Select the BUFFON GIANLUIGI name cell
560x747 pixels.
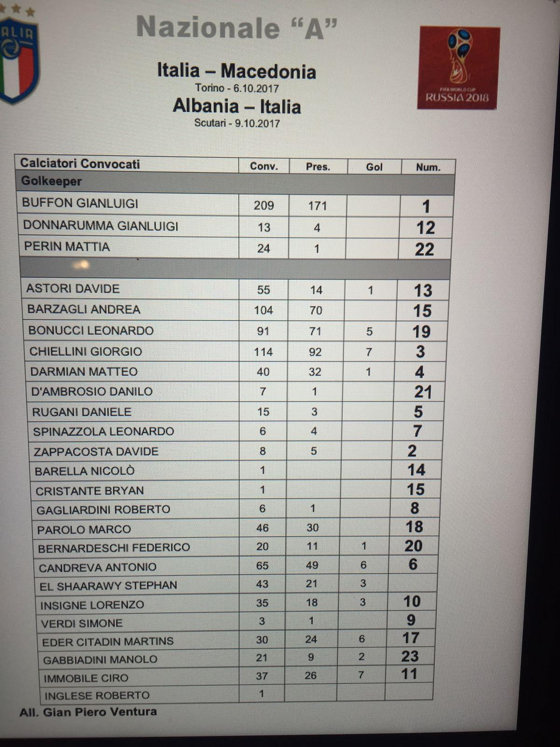click(x=80, y=204)
